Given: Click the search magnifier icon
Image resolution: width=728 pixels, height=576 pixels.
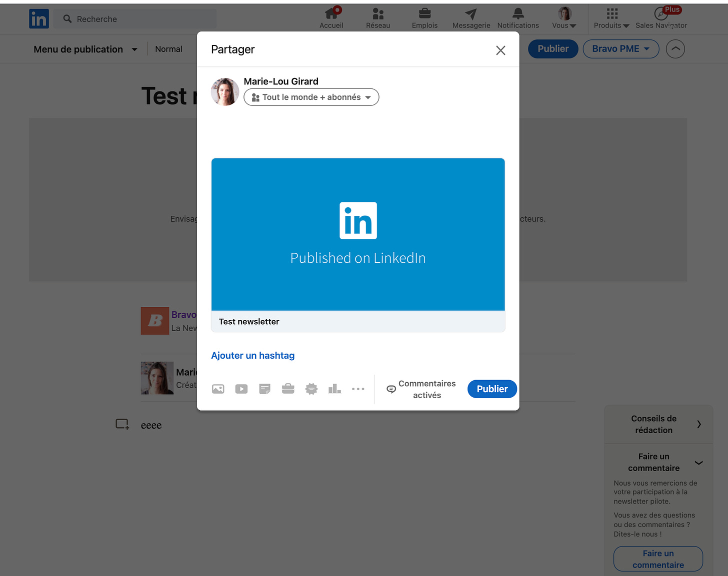Looking at the screenshot, I should click(67, 19).
